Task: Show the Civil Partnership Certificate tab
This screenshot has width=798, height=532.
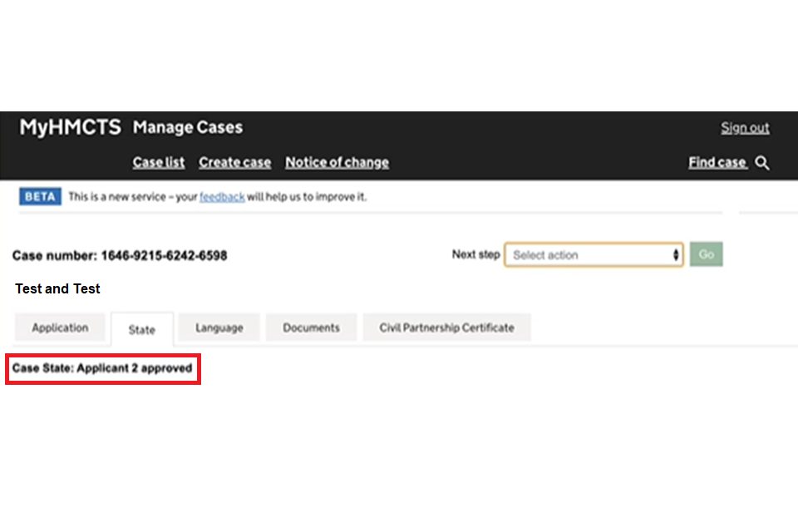Action: 446,328
